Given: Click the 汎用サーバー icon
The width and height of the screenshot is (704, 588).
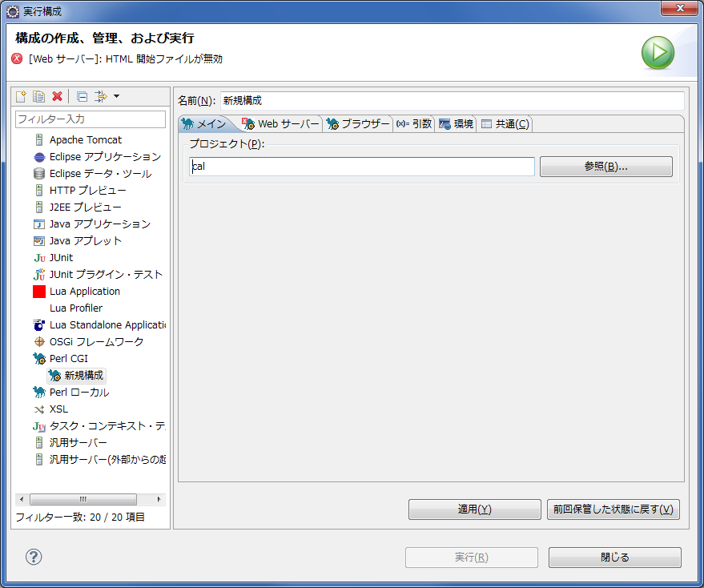Looking at the screenshot, I should [x=39, y=443].
